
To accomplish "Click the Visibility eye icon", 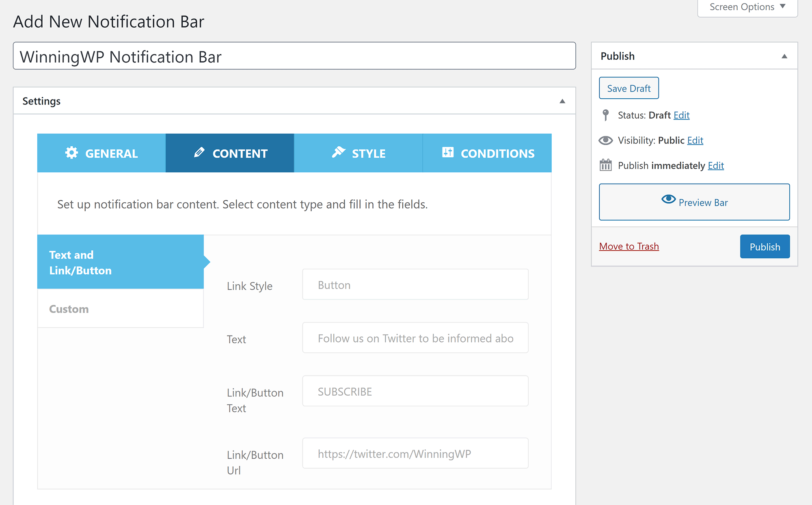I will (607, 140).
